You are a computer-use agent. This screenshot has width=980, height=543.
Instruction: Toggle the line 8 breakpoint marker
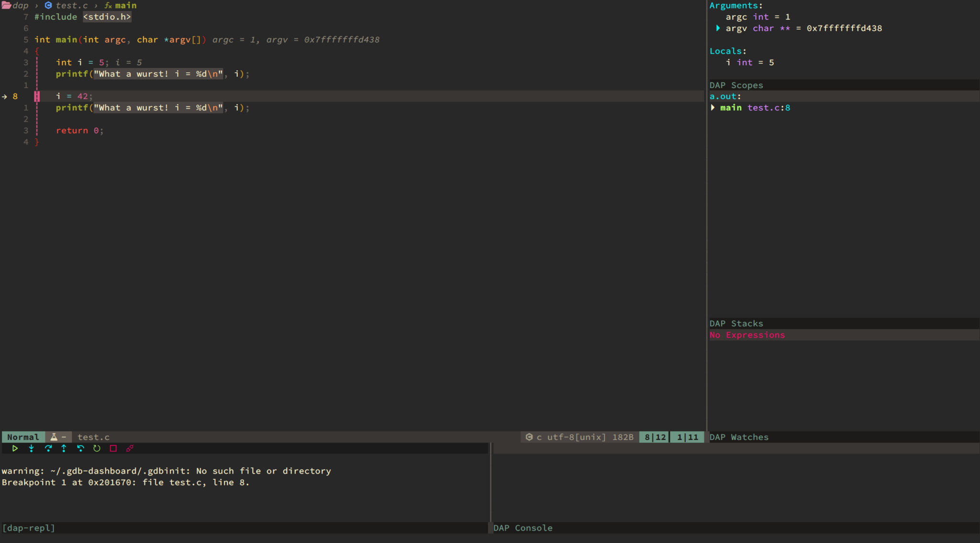click(x=37, y=96)
